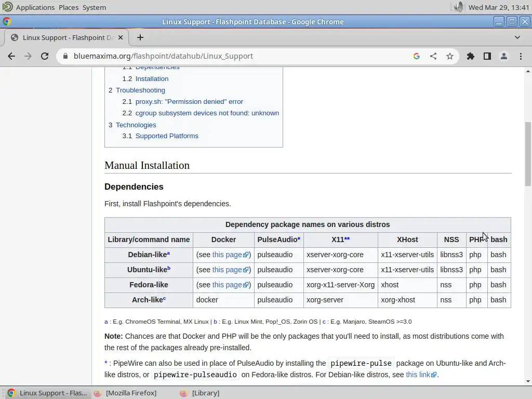Screen dimensions: 532x399
Task: Open Chrome three-dot menu
Action: coord(521,56)
